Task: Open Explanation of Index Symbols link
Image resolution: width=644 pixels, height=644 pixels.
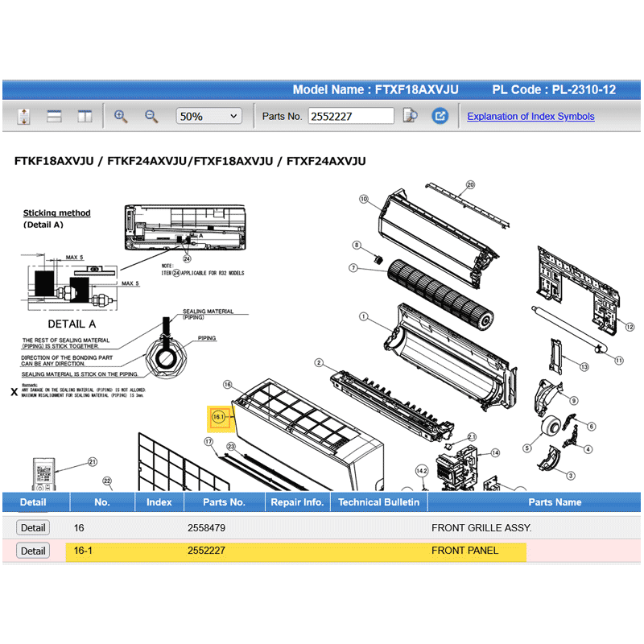Action: tap(530, 116)
